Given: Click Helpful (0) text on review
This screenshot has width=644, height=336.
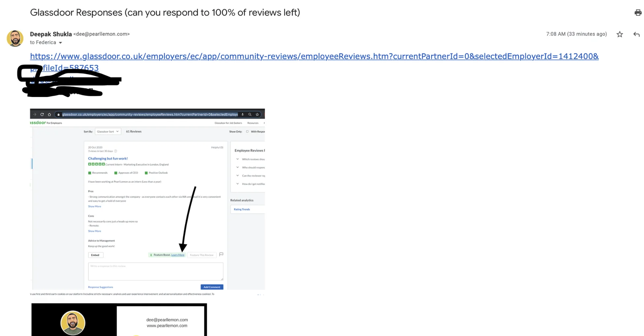Looking at the screenshot, I should tap(217, 147).
